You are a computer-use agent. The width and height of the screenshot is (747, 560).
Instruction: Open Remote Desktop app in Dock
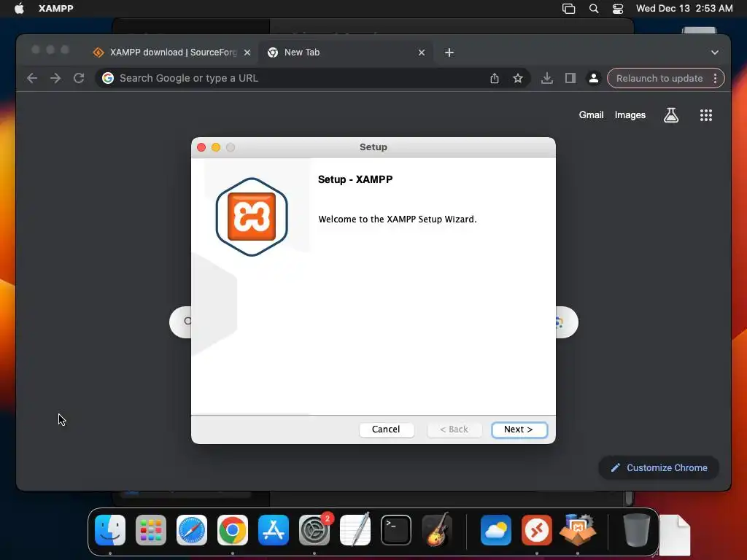[x=537, y=530]
